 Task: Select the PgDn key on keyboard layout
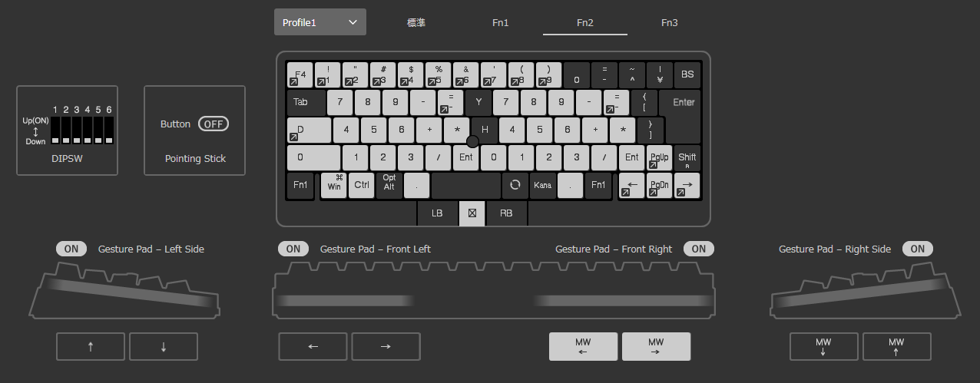coord(659,185)
